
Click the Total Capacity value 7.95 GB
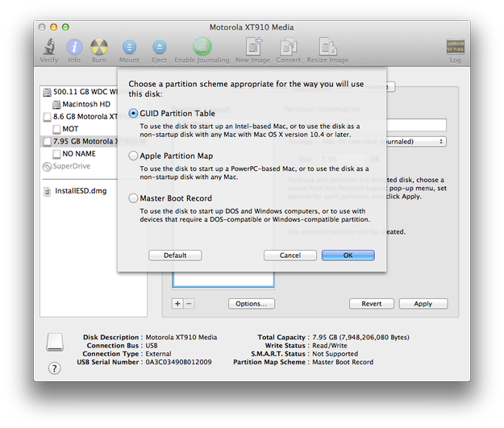[x=361, y=338]
